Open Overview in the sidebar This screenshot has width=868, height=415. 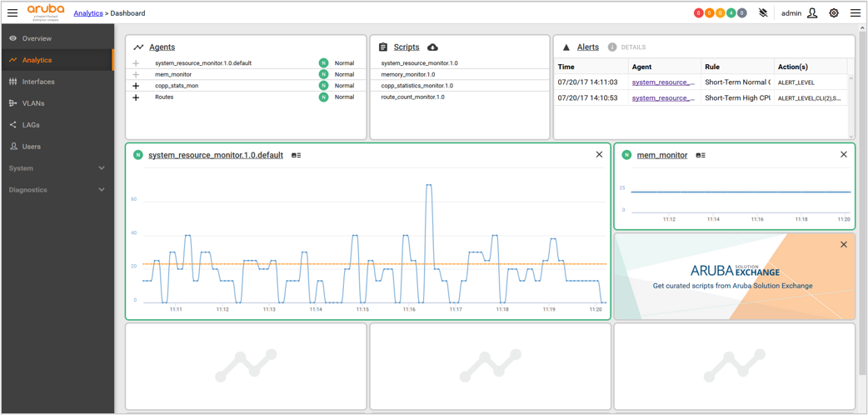[57, 38]
